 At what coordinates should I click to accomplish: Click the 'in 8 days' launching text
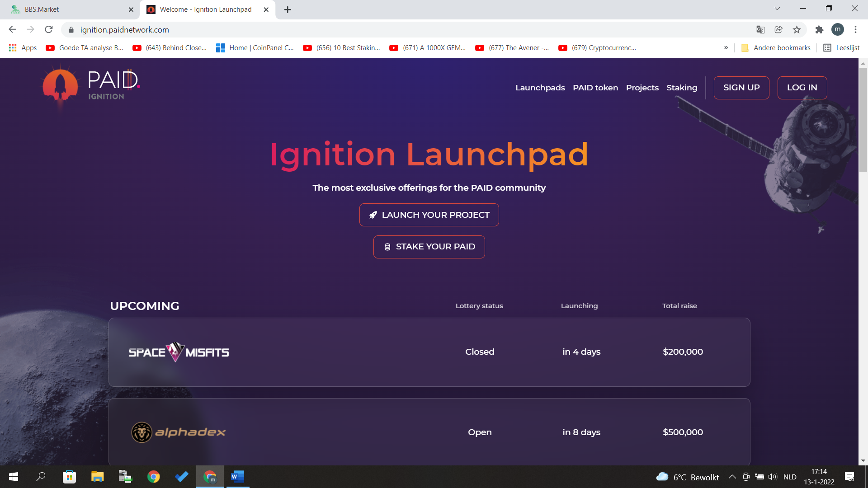pos(581,432)
